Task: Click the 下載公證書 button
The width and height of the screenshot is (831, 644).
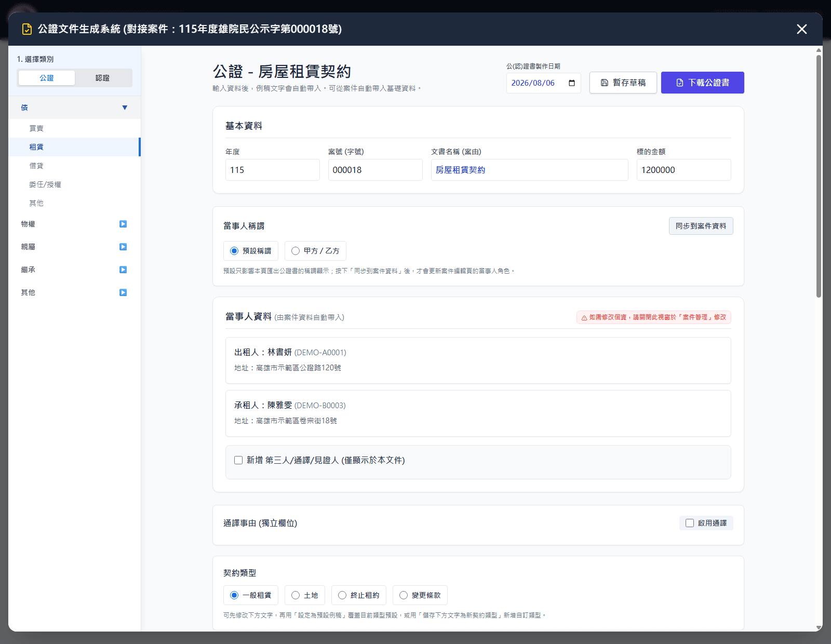Action: click(703, 83)
